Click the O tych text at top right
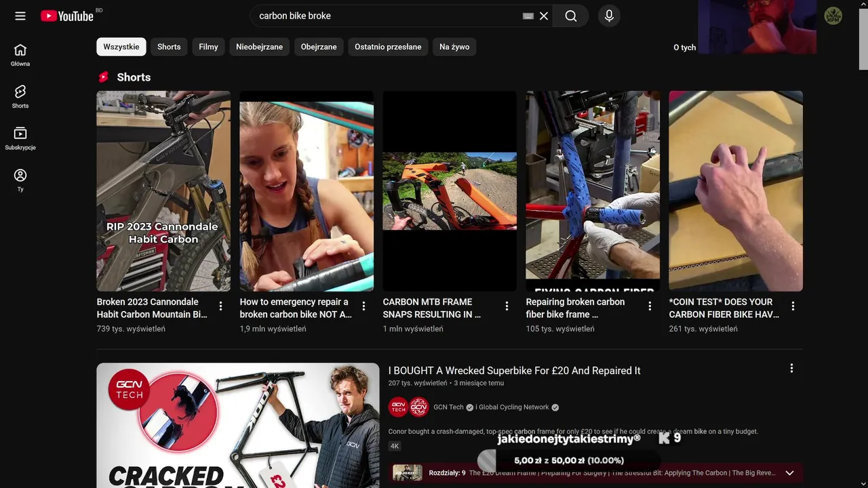 click(x=684, y=47)
